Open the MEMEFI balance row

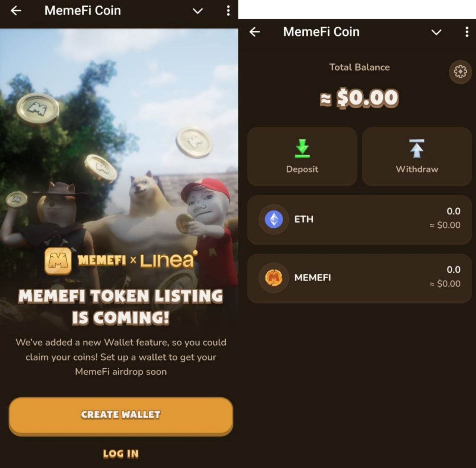(x=360, y=278)
